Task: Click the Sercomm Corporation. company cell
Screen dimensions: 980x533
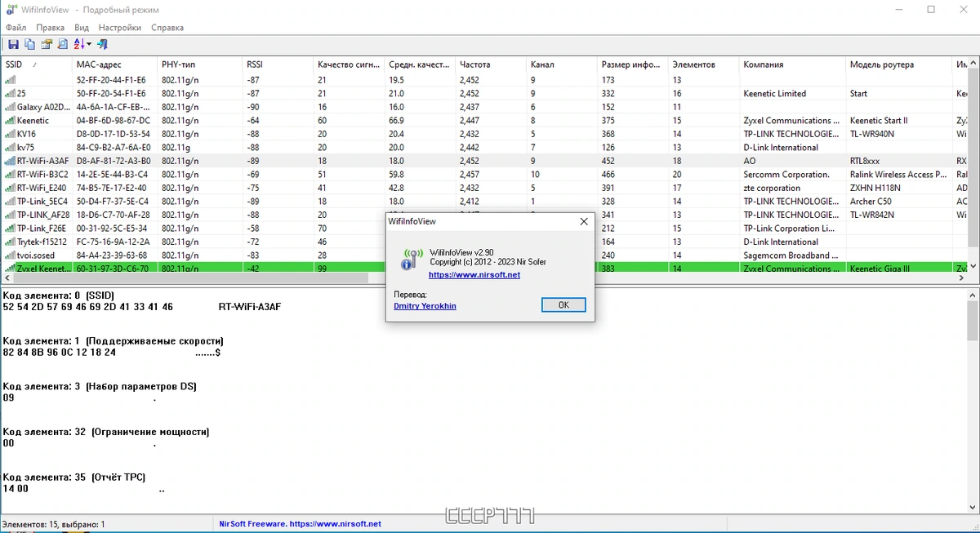Action: pyautogui.click(x=786, y=174)
